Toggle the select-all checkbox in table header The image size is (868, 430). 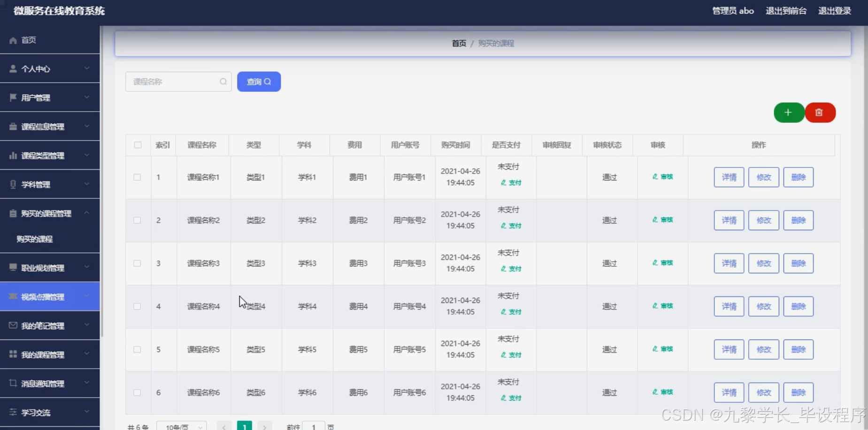(x=138, y=145)
